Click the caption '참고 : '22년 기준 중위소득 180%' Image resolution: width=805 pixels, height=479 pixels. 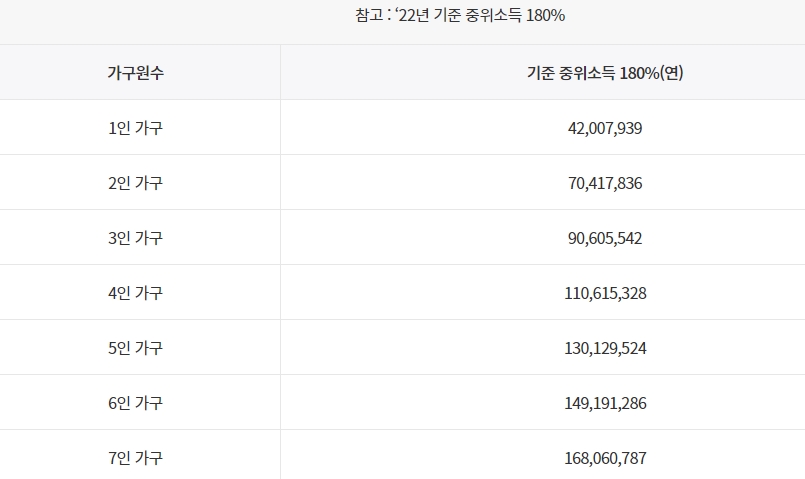point(460,15)
